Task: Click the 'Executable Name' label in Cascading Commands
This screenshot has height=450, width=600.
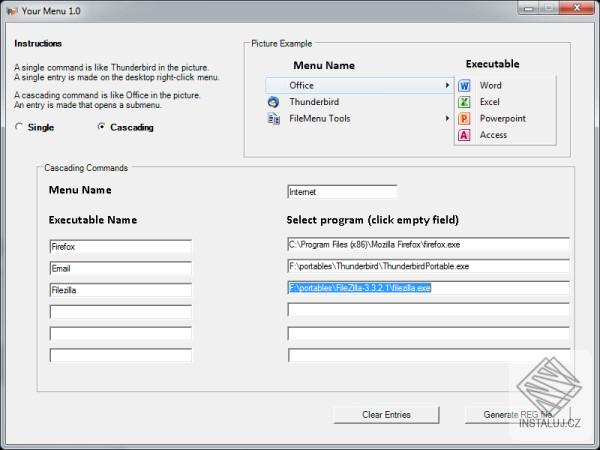Action: [x=93, y=220]
